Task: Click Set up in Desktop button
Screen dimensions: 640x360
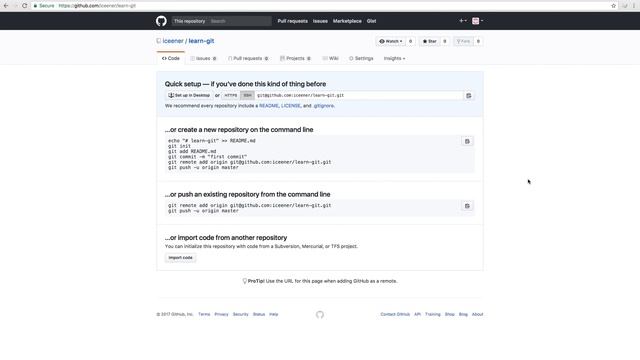Action: point(189,96)
